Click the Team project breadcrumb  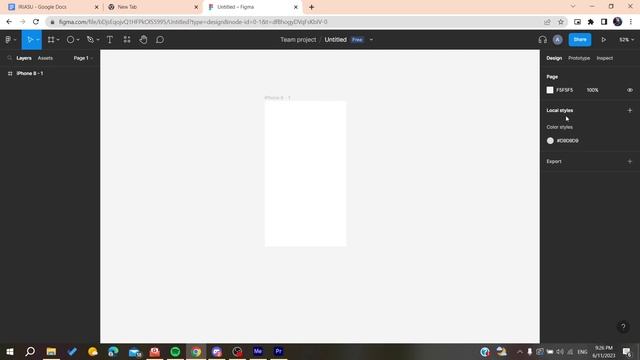[298, 40]
